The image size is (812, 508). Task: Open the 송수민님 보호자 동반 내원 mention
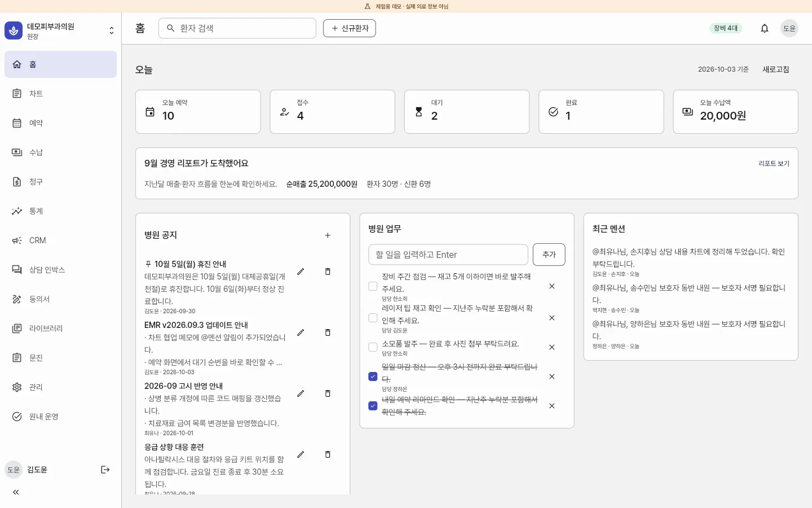point(691,299)
